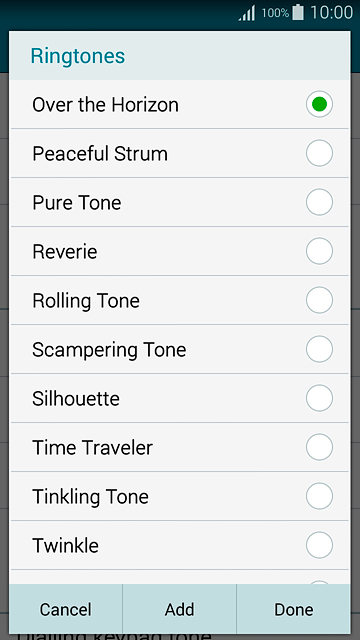Viewport: 360px width, 640px height.
Task: Choose the Reverie radio button
Action: [319, 251]
